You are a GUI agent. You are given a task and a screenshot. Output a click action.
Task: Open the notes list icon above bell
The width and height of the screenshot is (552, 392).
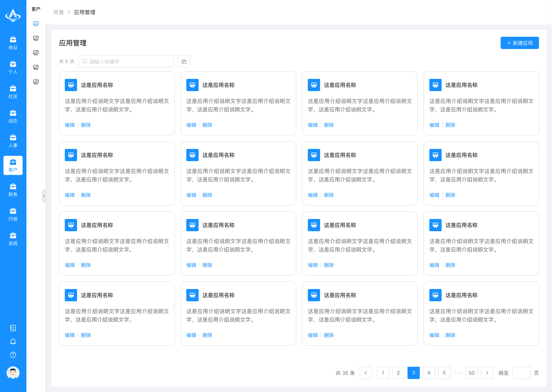click(13, 328)
